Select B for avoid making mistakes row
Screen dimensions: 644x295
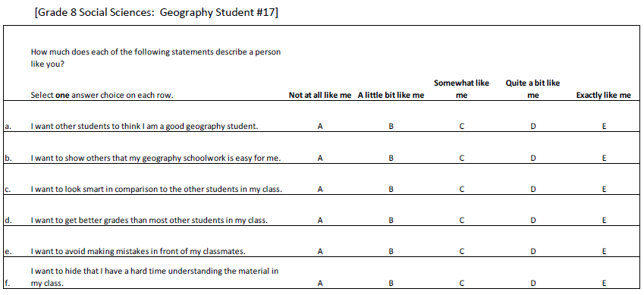pos(391,252)
